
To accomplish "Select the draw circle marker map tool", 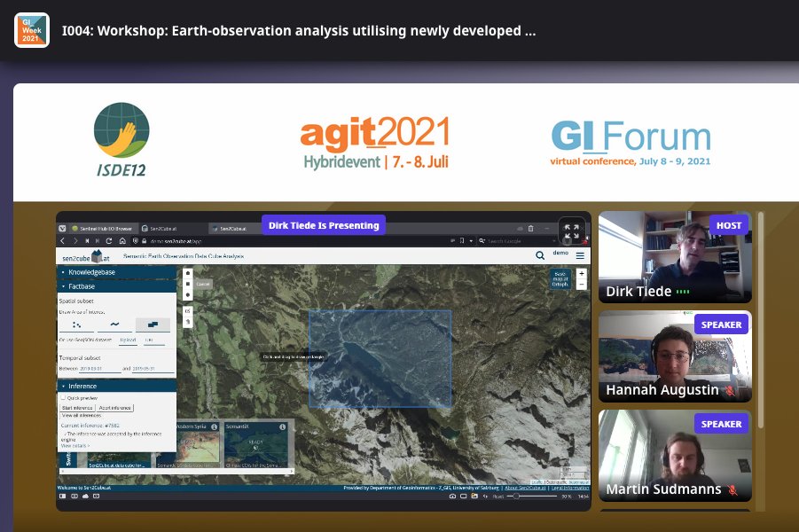I will 187,294.
